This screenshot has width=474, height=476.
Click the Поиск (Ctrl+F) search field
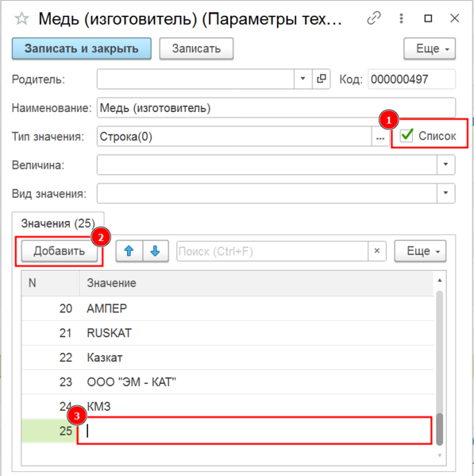coord(272,251)
